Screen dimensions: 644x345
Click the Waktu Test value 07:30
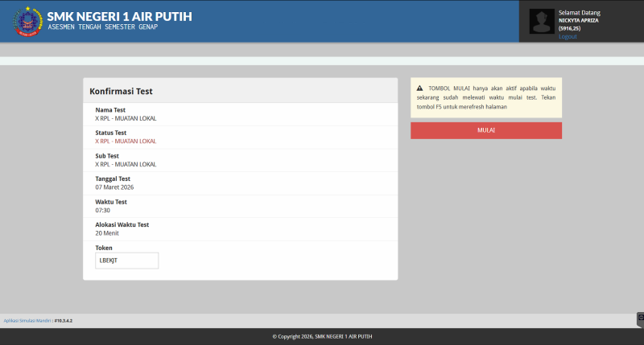pos(103,210)
